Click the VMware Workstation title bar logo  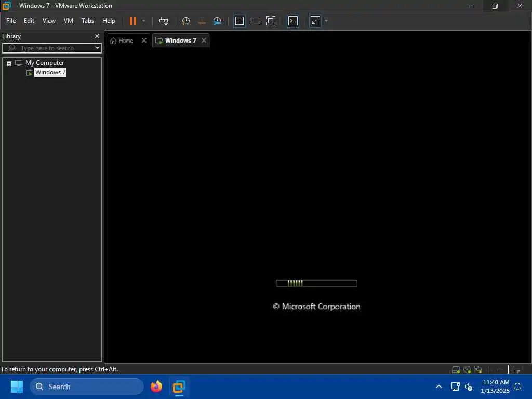pos(6,5)
